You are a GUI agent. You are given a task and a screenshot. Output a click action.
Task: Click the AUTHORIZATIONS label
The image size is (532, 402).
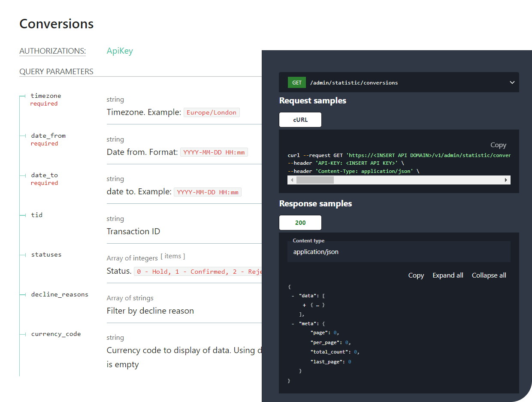click(52, 51)
